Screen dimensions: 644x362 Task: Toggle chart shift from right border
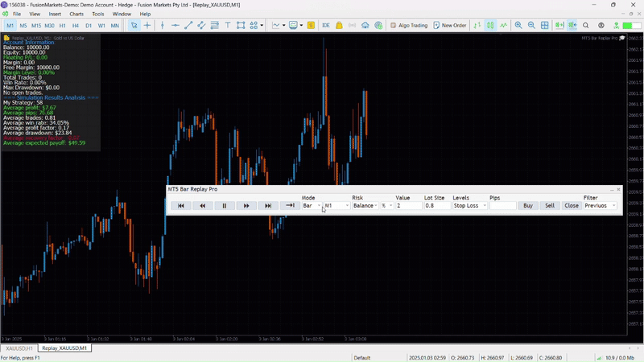572,26
